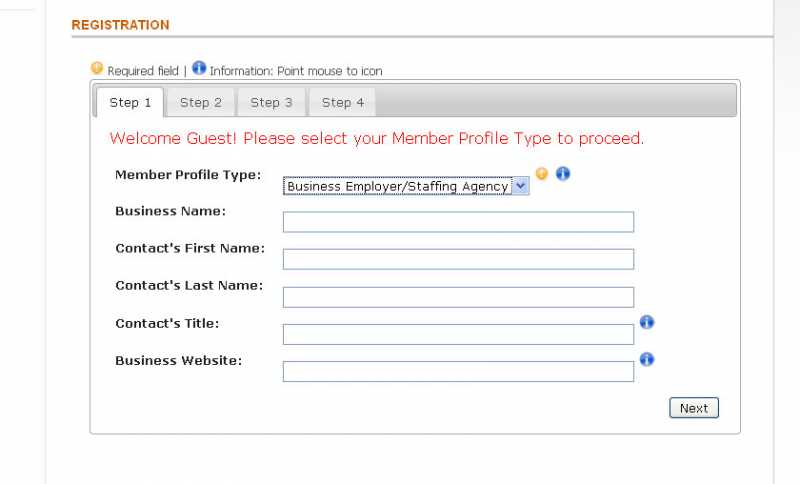Click the orange Required field icon in the legend
This screenshot has height=484, width=800.
click(97, 68)
